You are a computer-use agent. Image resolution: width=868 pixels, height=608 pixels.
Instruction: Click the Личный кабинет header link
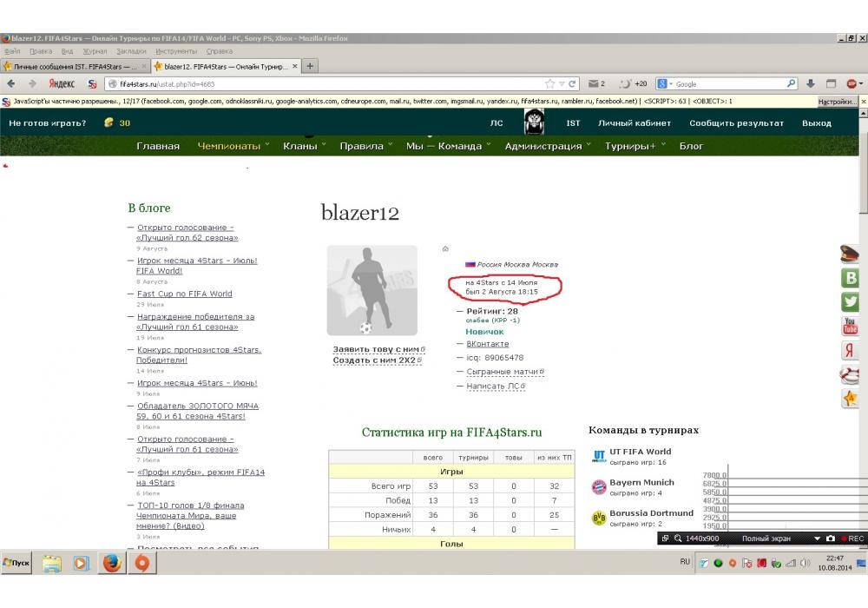pyautogui.click(x=634, y=123)
